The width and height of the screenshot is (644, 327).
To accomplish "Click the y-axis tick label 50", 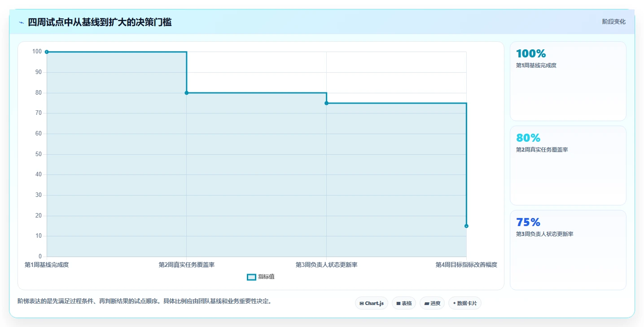I will click(38, 154).
